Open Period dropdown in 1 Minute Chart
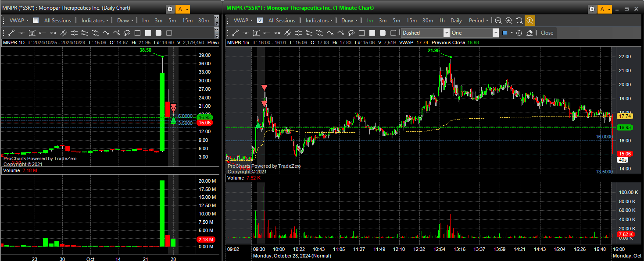The height and width of the screenshot is (261, 644). (479, 21)
